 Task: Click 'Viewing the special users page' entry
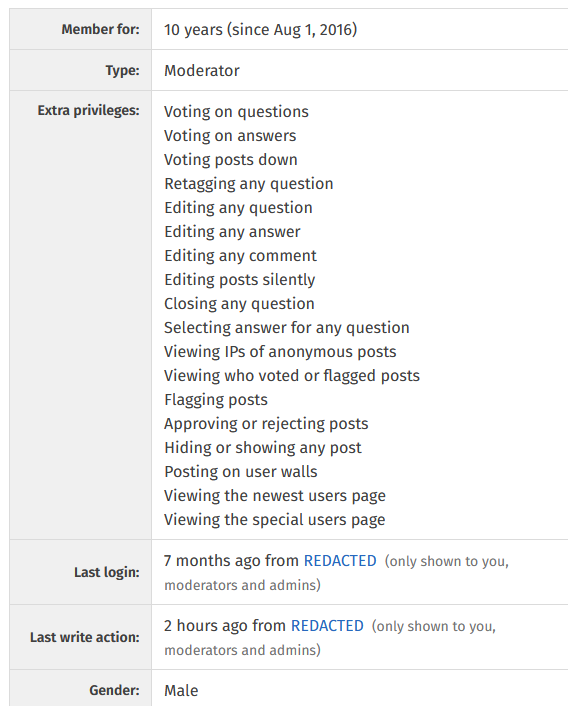click(x=275, y=520)
